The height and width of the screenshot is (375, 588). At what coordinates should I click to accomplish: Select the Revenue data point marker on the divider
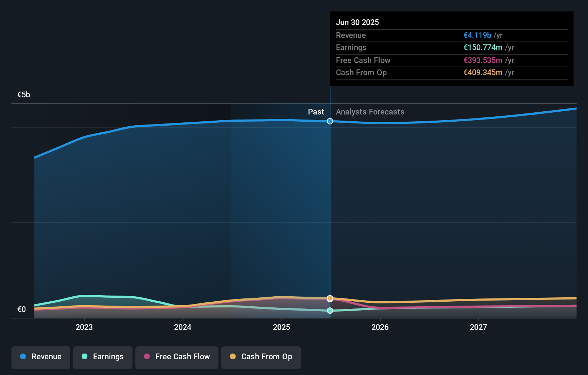[330, 121]
